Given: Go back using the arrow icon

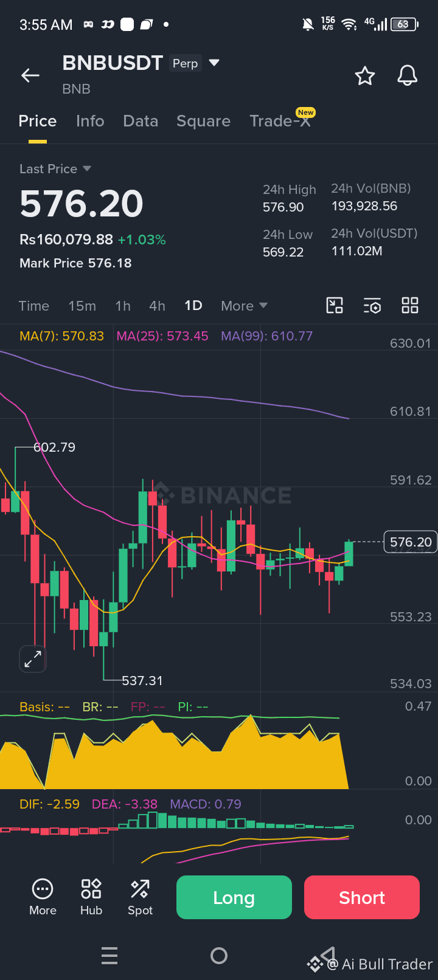Looking at the screenshot, I should click(30, 75).
